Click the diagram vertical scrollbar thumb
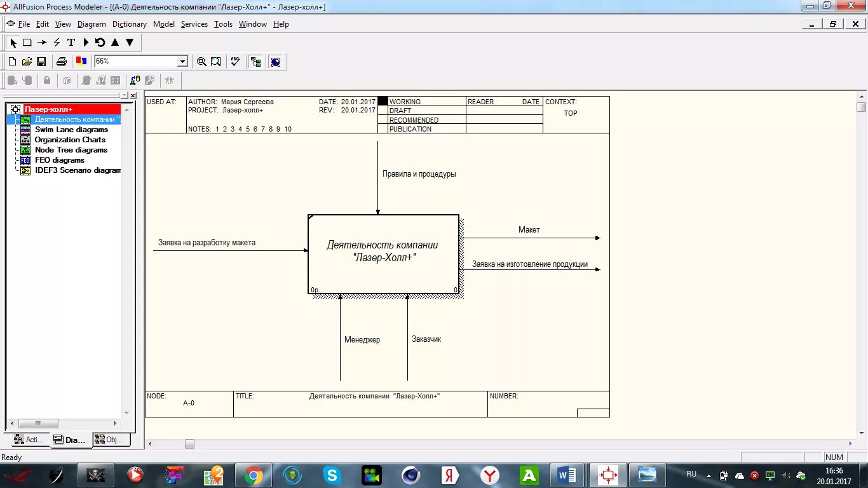 click(861, 107)
